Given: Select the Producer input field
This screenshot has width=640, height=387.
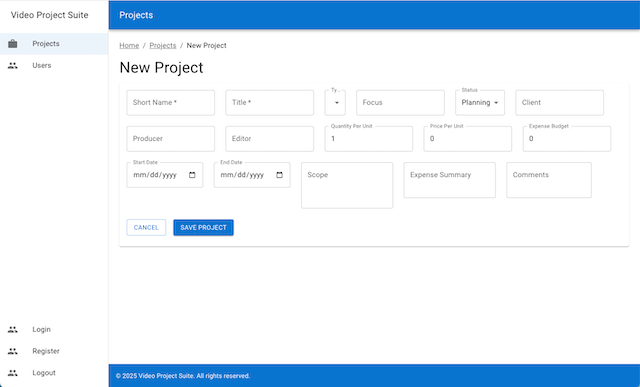Looking at the screenshot, I should point(171,139).
